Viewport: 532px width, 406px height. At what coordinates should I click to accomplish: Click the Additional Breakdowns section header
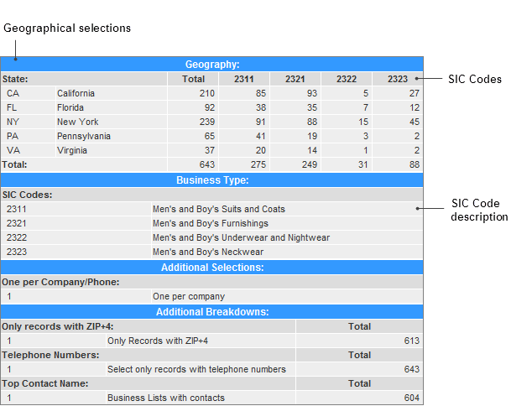pos(212,312)
